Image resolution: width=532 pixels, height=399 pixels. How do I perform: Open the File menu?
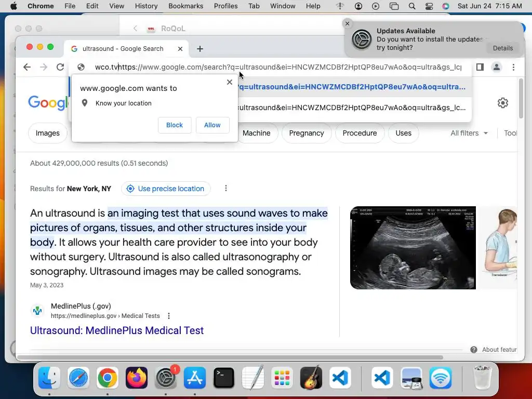click(x=70, y=6)
